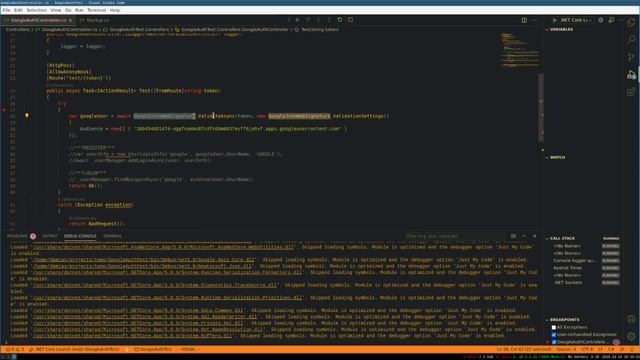Open Google.Apis.Core.dll link in console
Viewport: 640px width, 360px height.
coord(143,260)
